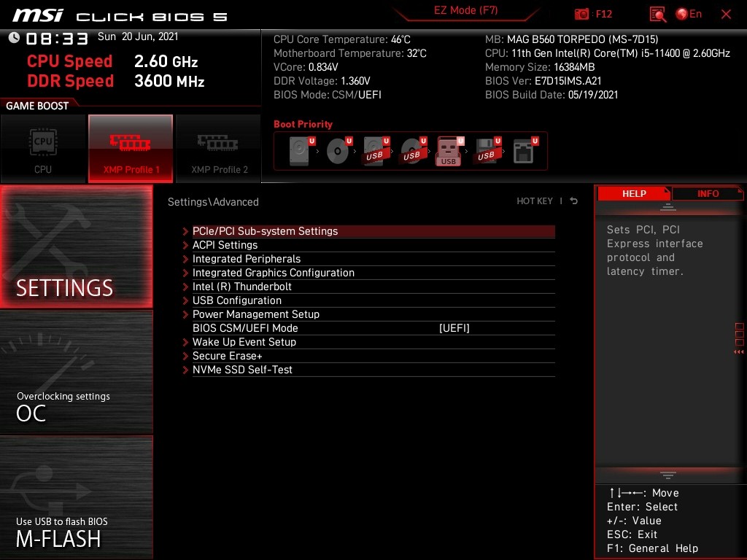Expand the USB Configuration submenu
747x560 pixels.
(236, 300)
